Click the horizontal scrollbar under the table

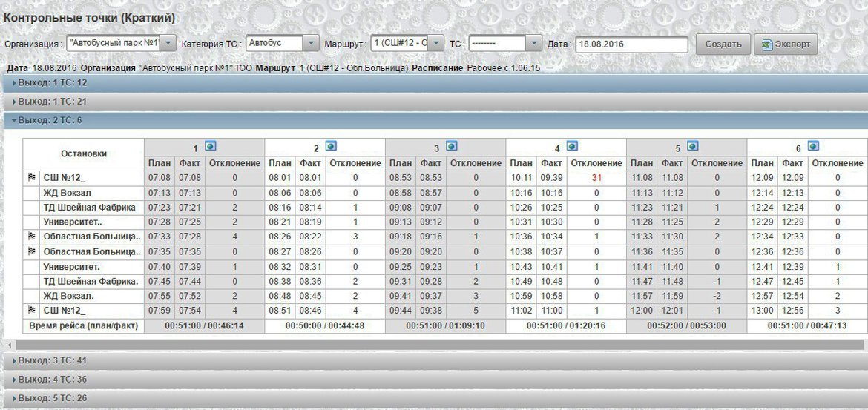pyautogui.click(x=430, y=345)
